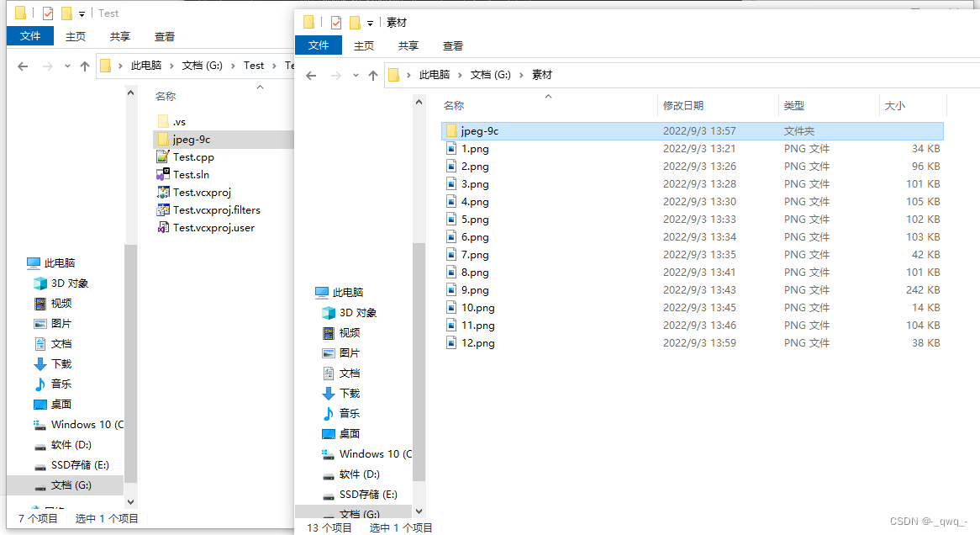Expand chevron before 此电脑 in 素材 address bar
Viewport: 980px width, 535px height.
click(408, 75)
